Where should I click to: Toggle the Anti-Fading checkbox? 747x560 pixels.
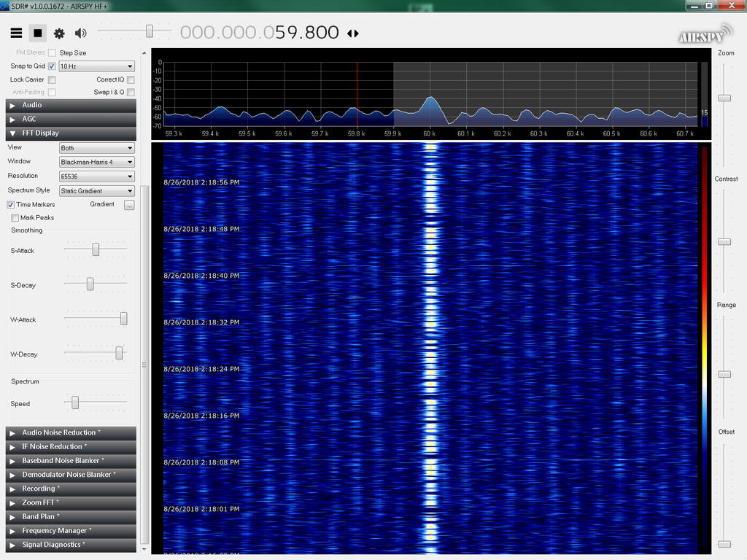coord(52,92)
